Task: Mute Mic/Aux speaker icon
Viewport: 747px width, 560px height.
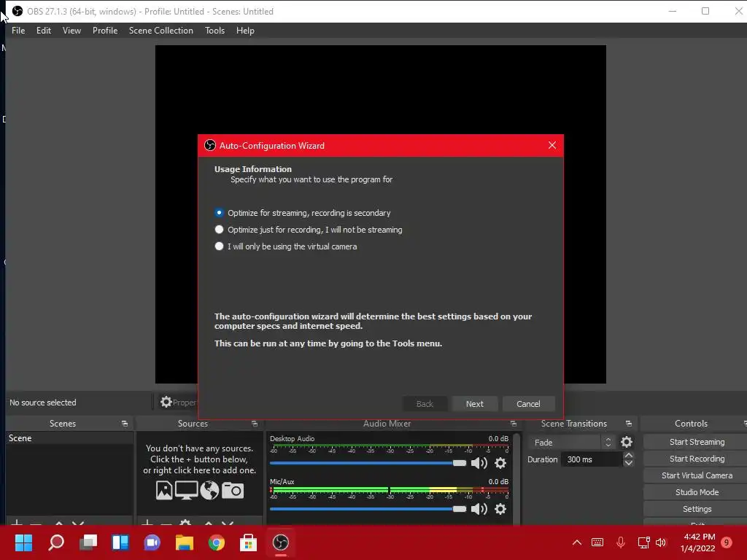Action: point(479,509)
